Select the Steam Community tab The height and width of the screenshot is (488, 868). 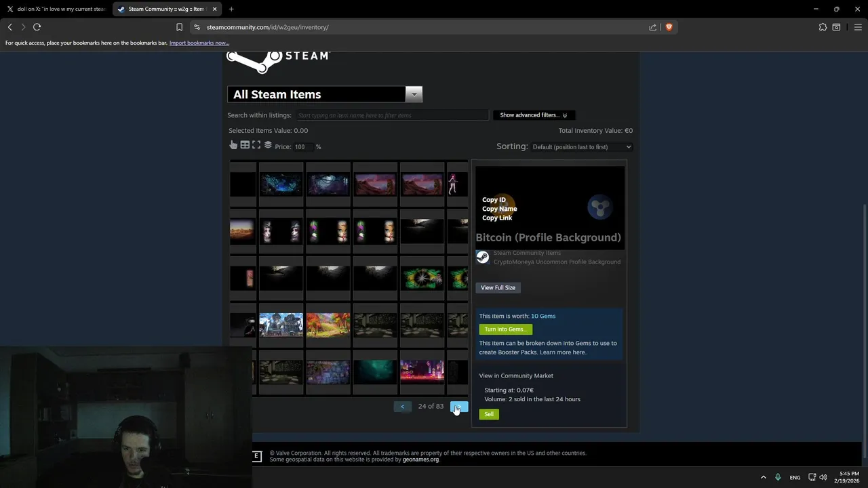[167, 9]
